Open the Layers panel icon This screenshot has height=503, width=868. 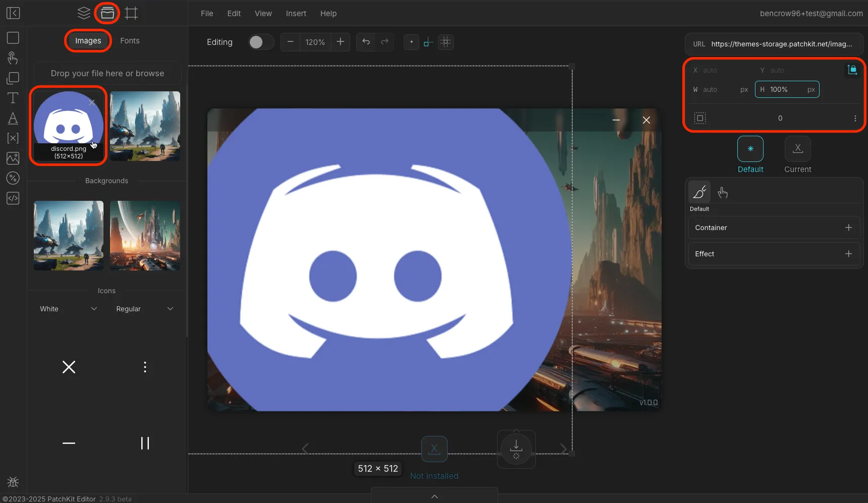click(84, 13)
